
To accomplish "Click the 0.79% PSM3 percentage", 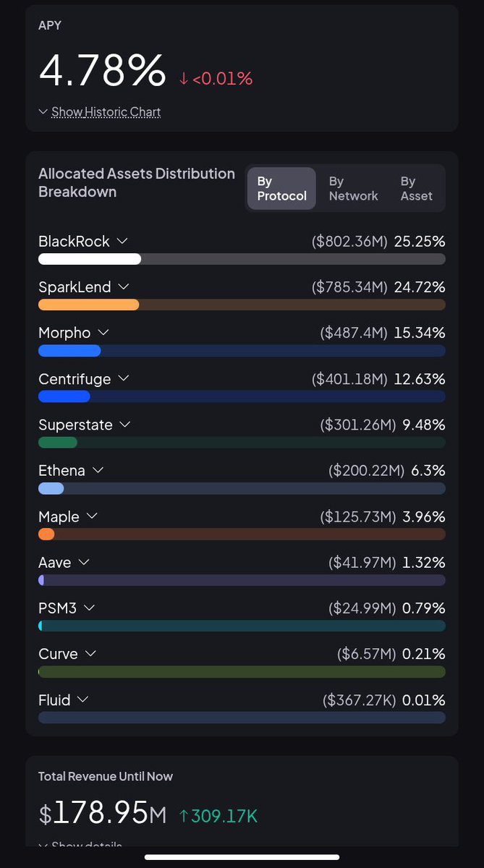I will [x=424, y=608].
